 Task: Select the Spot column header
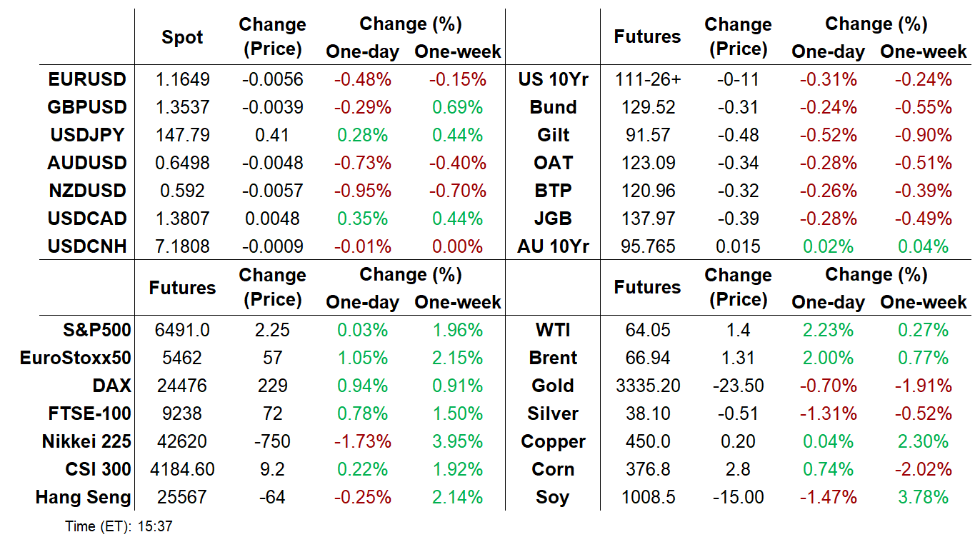coord(182,38)
